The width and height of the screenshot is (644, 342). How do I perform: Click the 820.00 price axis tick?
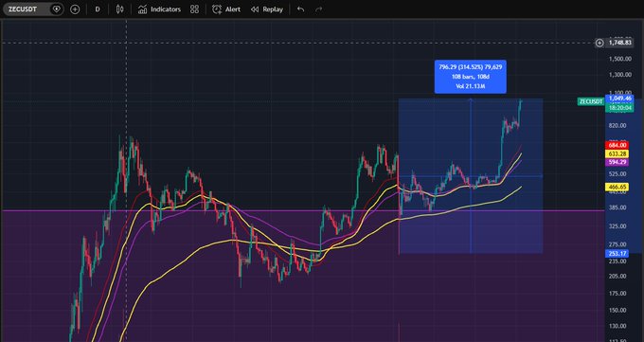[x=617, y=125]
